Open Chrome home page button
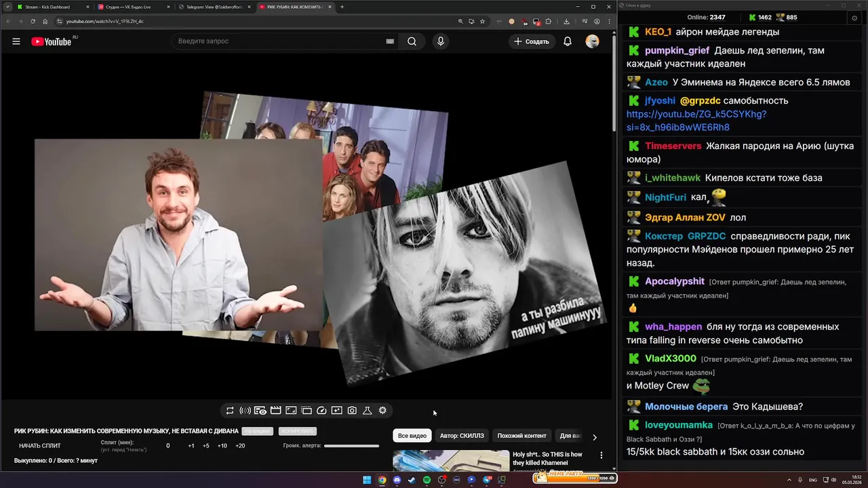Viewport: 868px width, 488px height. pos(45,21)
